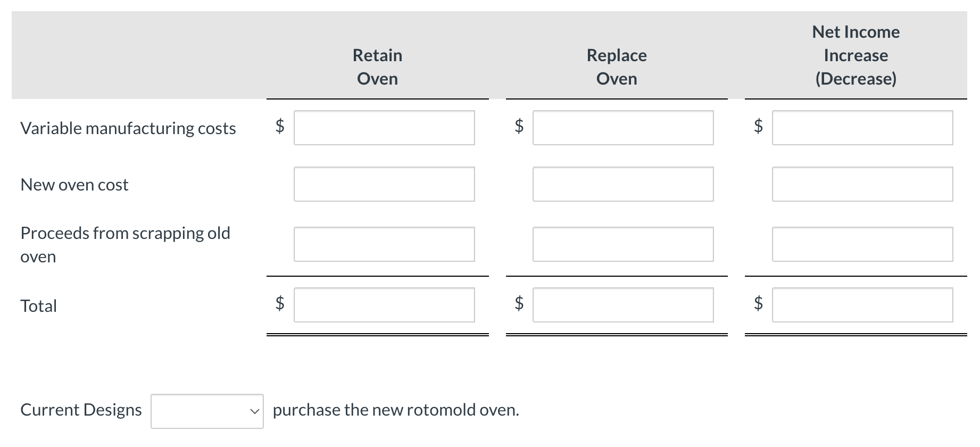Click the Net Income Increase (Decrease) header
Screen dimensions: 980x447
click(856, 55)
